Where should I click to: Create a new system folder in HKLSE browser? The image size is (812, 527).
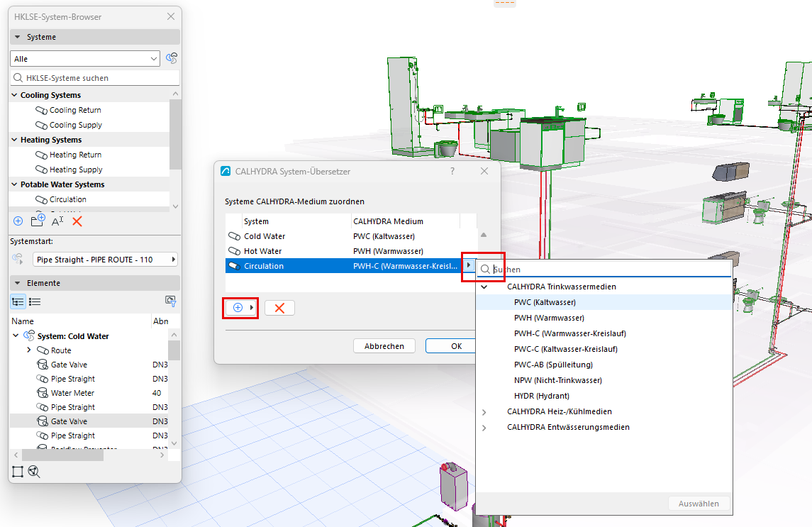[x=38, y=221]
